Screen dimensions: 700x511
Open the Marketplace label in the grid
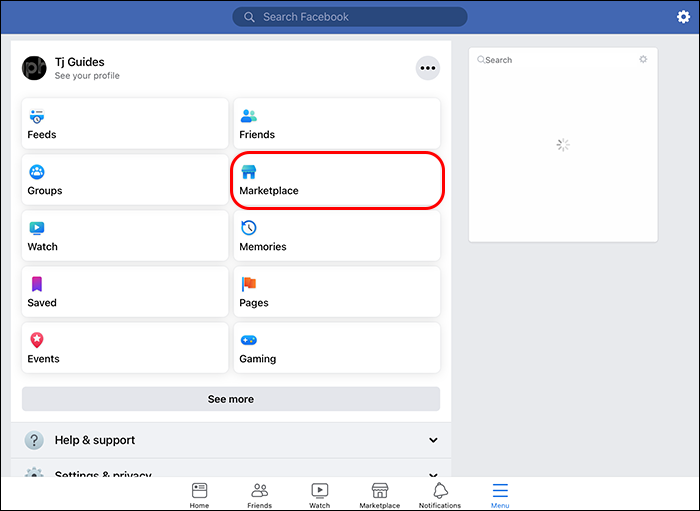pyautogui.click(x=269, y=191)
